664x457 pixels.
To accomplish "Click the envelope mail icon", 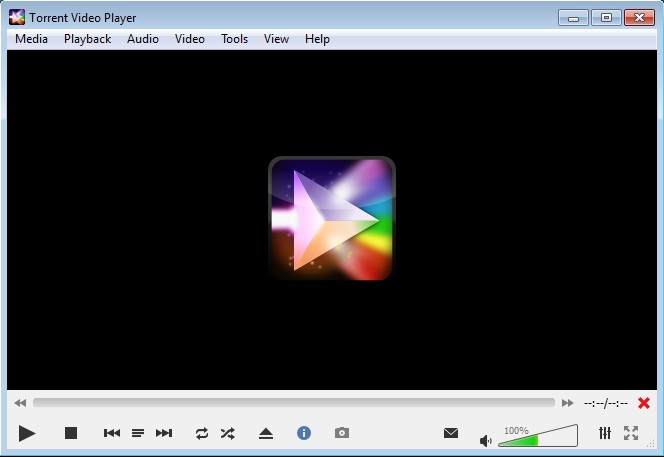I will pyautogui.click(x=451, y=433).
